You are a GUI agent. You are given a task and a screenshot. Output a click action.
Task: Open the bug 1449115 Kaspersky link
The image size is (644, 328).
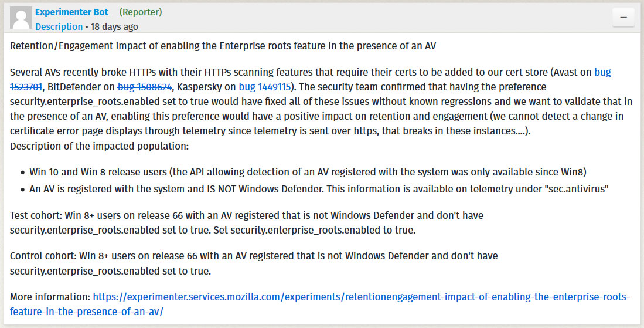[265, 87]
